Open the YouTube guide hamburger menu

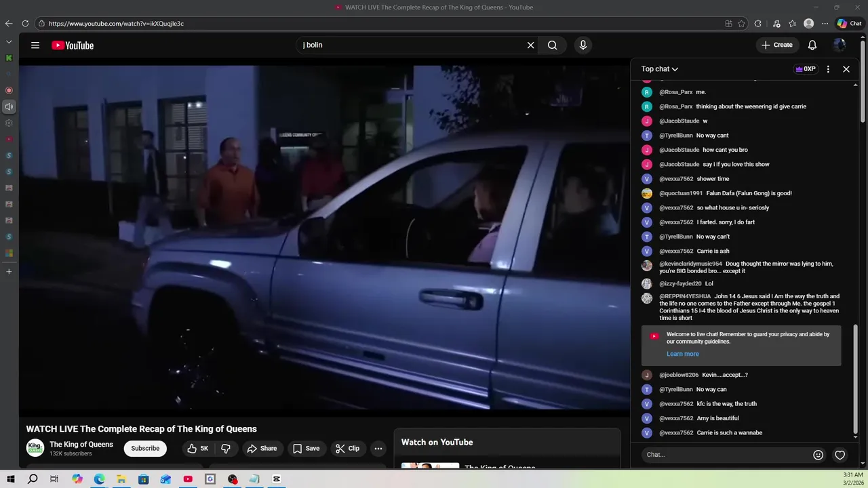coord(35,45)
